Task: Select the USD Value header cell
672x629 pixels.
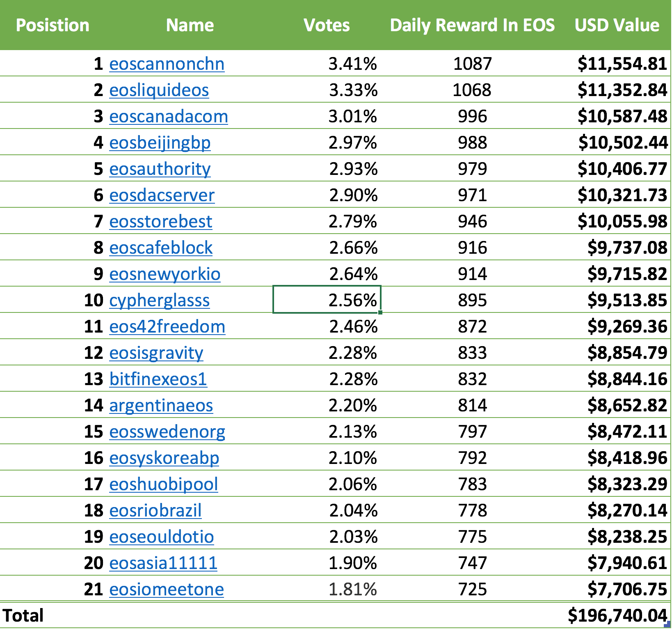Action: [617, 25]
